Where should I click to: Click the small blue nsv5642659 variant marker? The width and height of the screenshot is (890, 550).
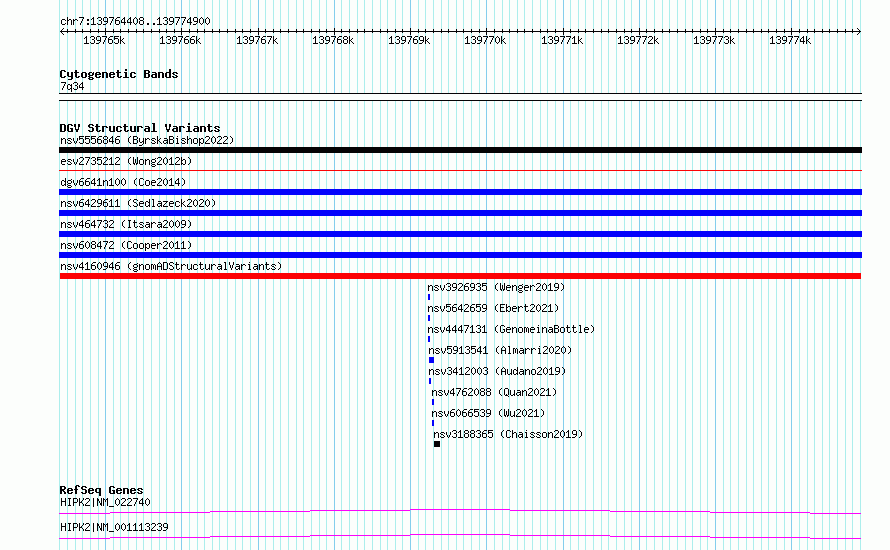(x=429, y=318)
